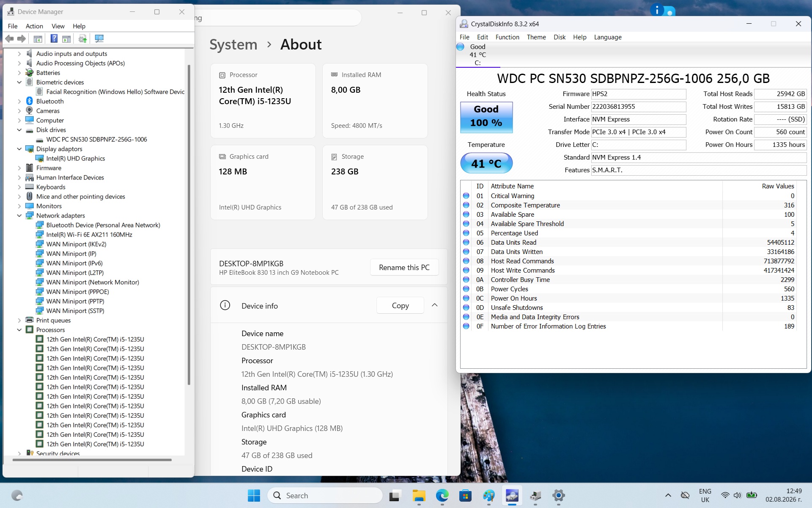Open CrystalDiskInfo Function menu

[507, 37]
